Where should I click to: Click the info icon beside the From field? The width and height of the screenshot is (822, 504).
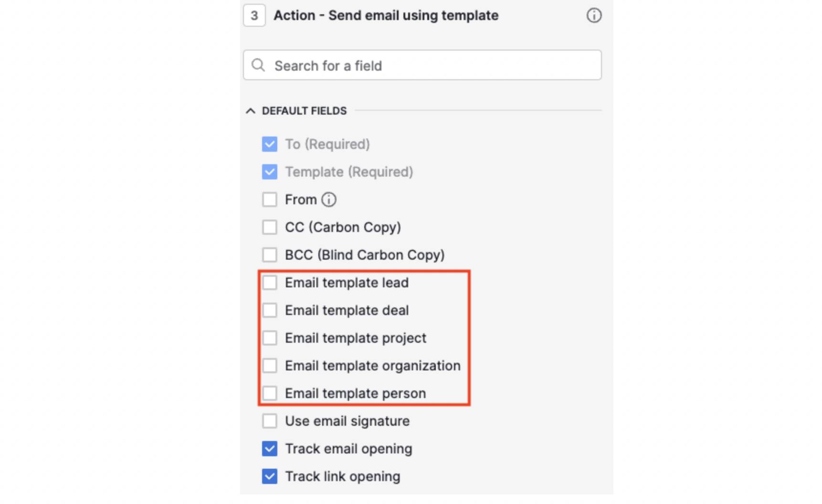[x=330, y=199]
